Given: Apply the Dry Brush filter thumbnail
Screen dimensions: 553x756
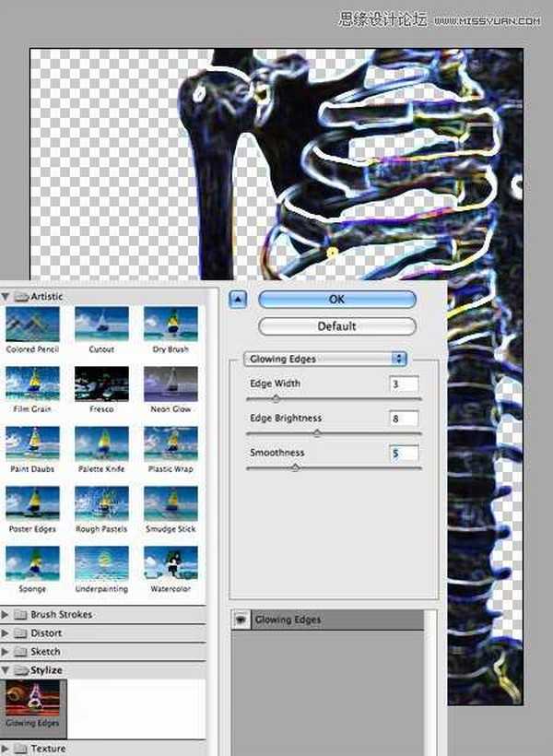Looking at the screenshot, I should click(x=171, y=325).
